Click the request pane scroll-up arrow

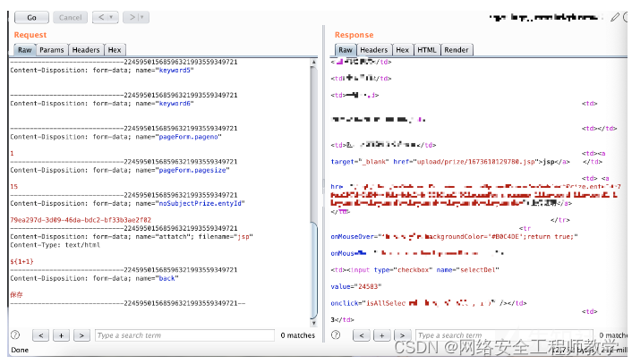click(x=313, y=62)
